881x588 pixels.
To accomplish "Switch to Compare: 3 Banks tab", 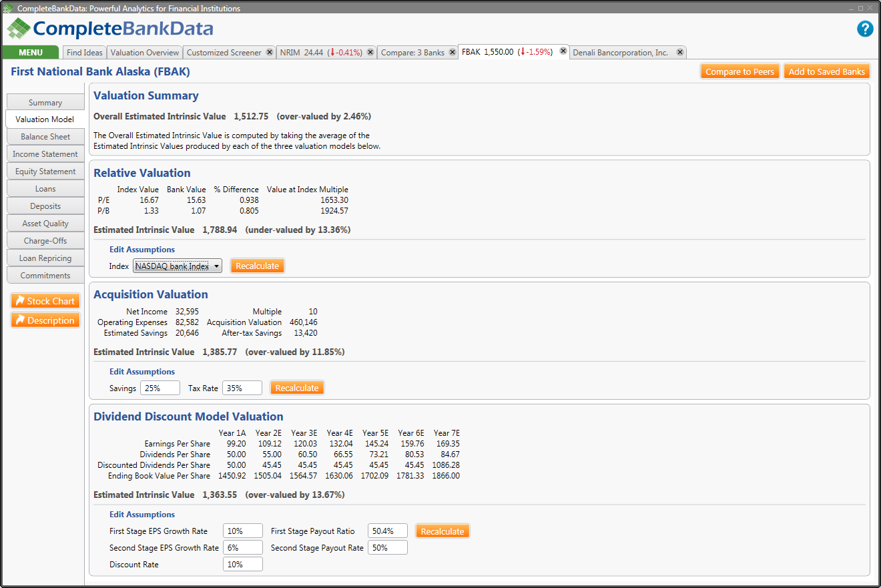I will coord(412,52).
